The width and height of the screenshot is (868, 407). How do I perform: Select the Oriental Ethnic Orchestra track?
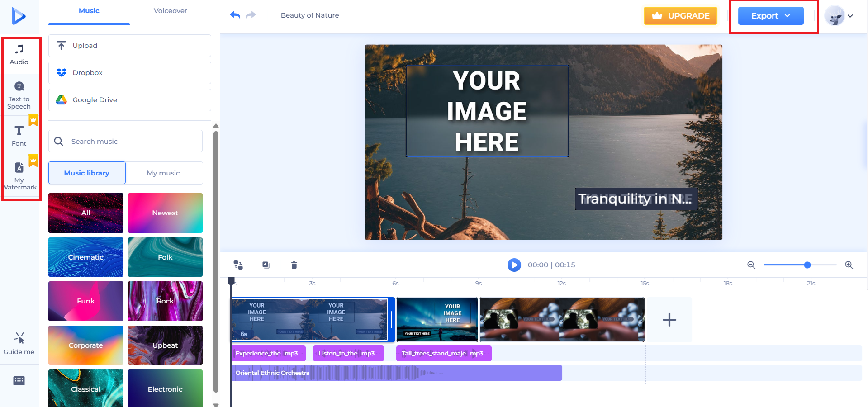[x=397, y=373]
